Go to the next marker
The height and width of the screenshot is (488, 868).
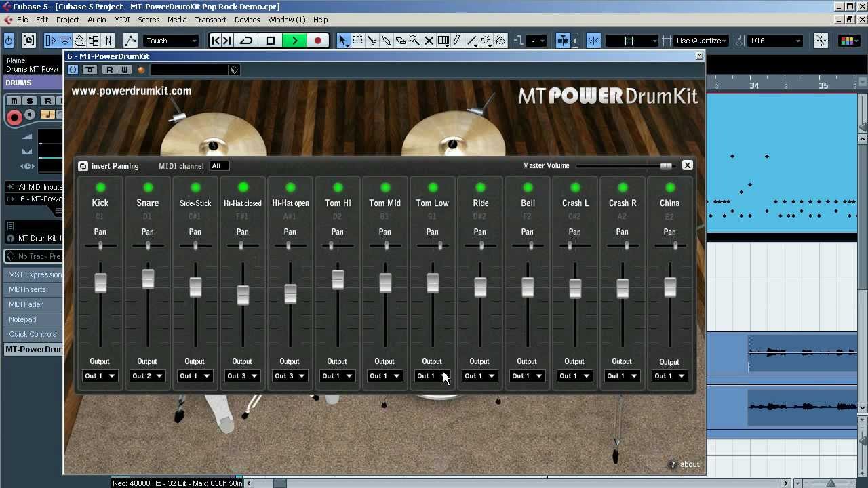(x=228, y=41)
